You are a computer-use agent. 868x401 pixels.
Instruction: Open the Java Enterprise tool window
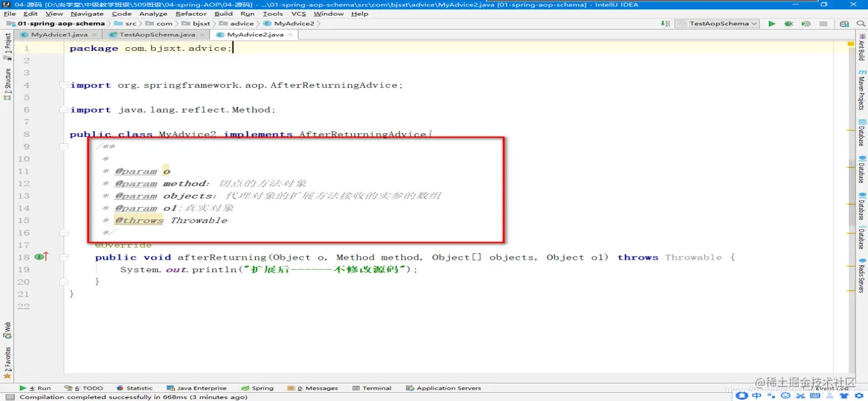[x=196, y=388]
